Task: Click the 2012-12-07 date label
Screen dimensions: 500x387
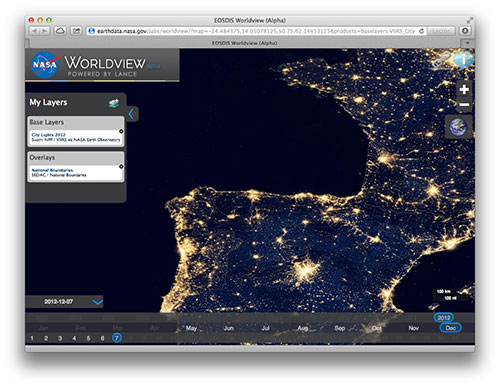Action: (x=59, y=302)
